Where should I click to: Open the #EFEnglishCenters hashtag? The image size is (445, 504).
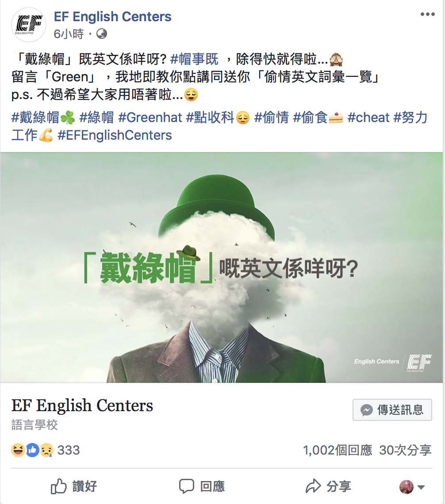point(115,135)
